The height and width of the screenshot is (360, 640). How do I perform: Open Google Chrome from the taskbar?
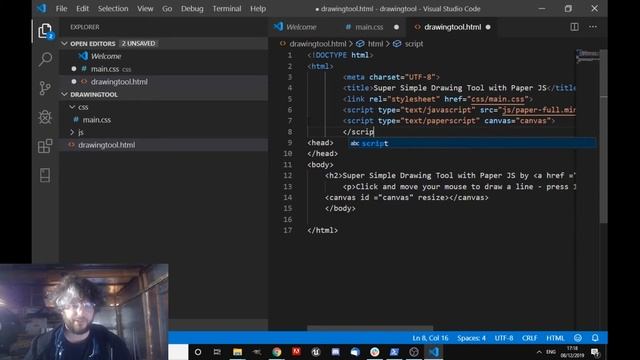(x=277, y=352)
